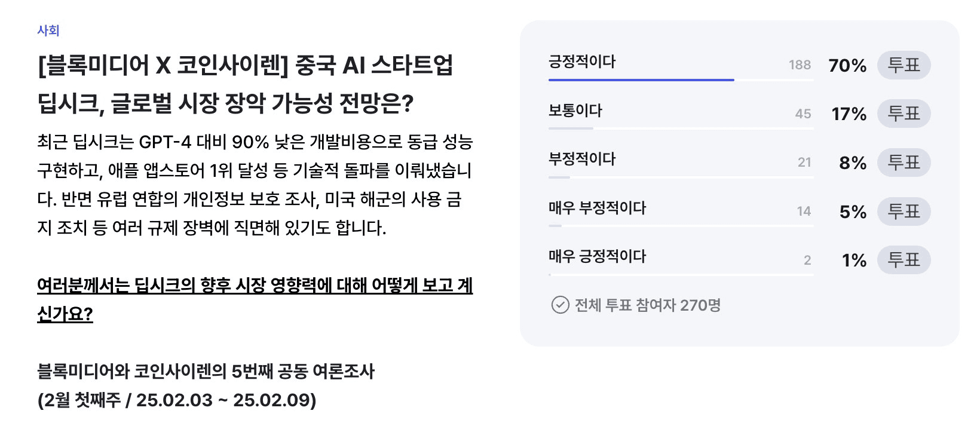Open the poll headline about 딥시크 글로벌 시장
Screen dimensions: 980x429
(245, 84)
